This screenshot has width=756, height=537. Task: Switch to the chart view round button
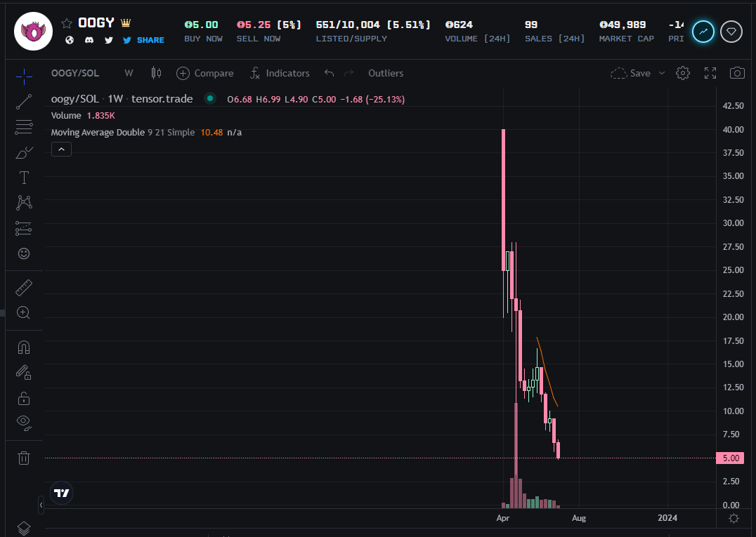(703, 32)
